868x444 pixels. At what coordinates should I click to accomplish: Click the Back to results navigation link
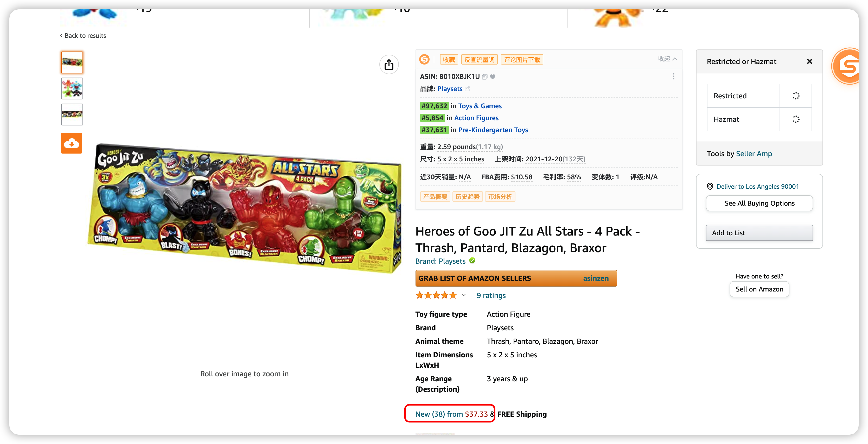click(x=84, y=35)
